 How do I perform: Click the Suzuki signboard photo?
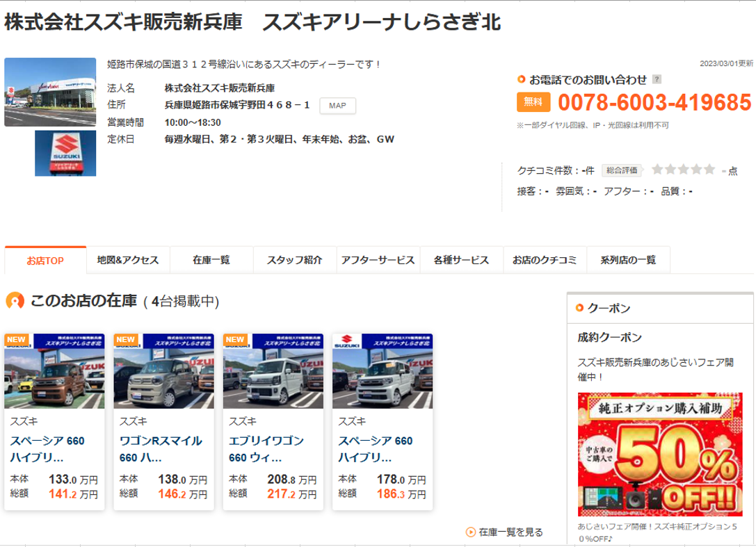click(65, 154)
